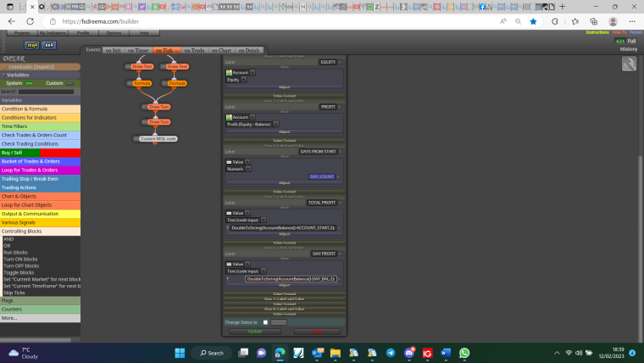Viewport: 644px width, 363px height.
Task: Open the Forum link
Action: point(636,32)
